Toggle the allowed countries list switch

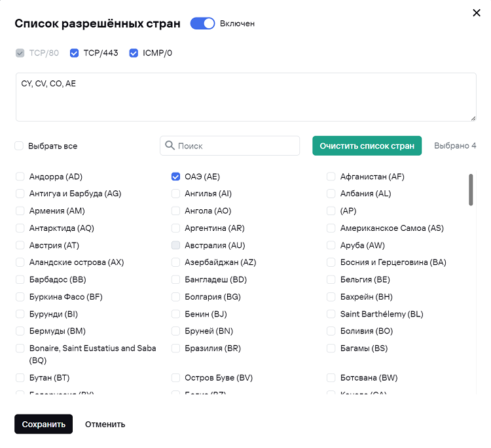202,24
